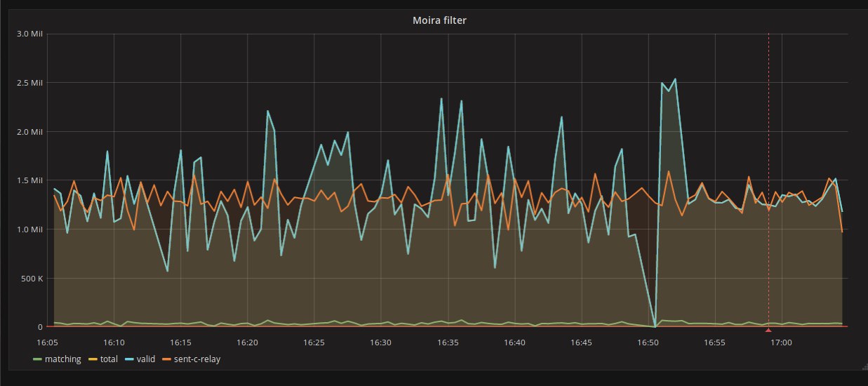Click the 16:40 time axis label
The image size is (868, 386).
click(x=514, y=342)
